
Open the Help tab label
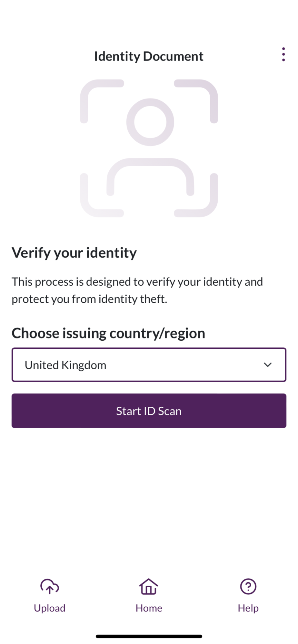(248, 608)
